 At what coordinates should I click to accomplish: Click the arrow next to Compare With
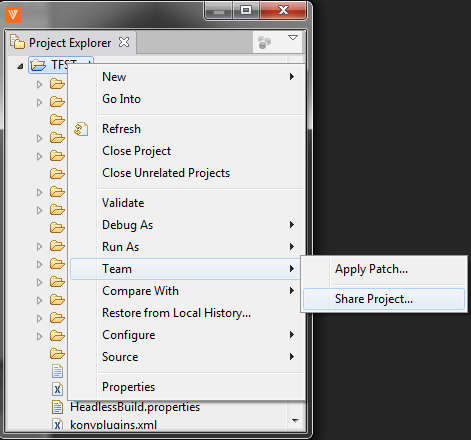(x=292, y=291)
